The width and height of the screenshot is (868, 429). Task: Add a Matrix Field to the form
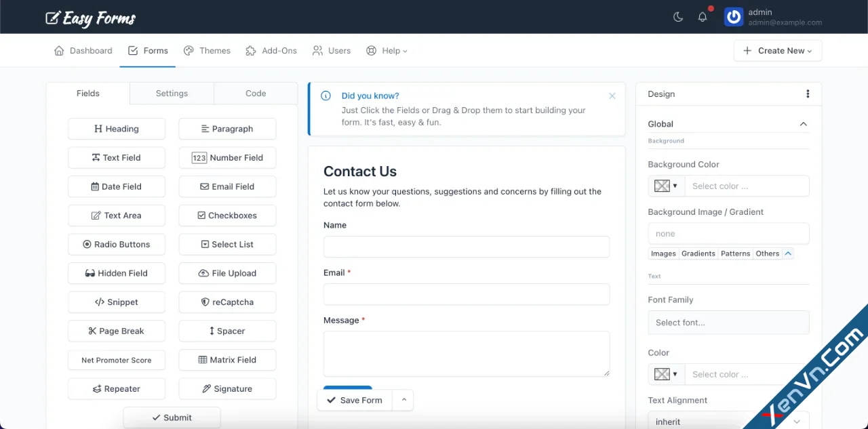(227, 360)
